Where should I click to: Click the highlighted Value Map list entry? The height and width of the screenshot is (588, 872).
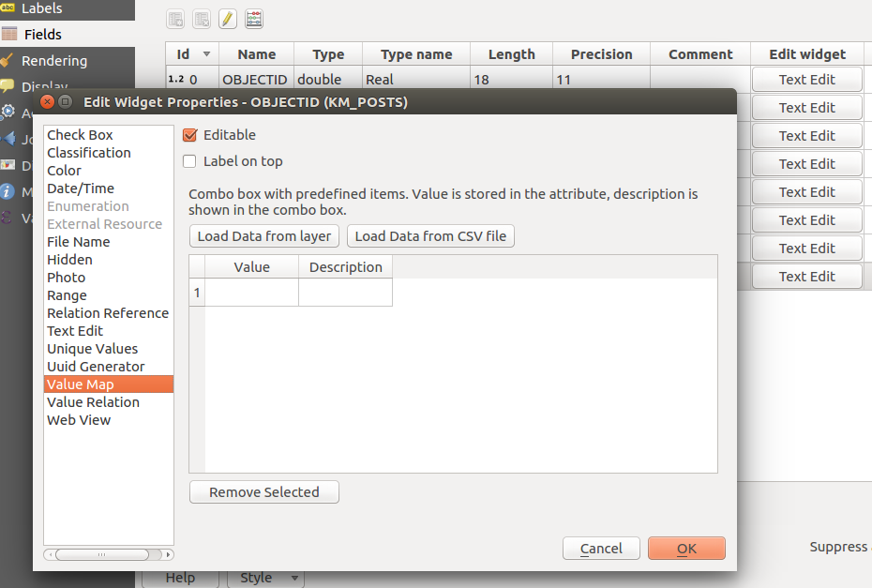(x=109, y=384)
